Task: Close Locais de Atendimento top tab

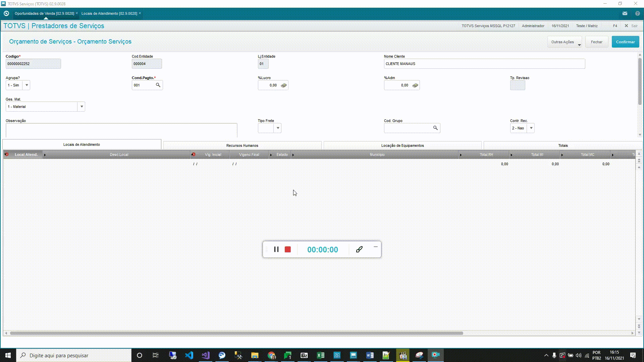Action: (140, 13)
